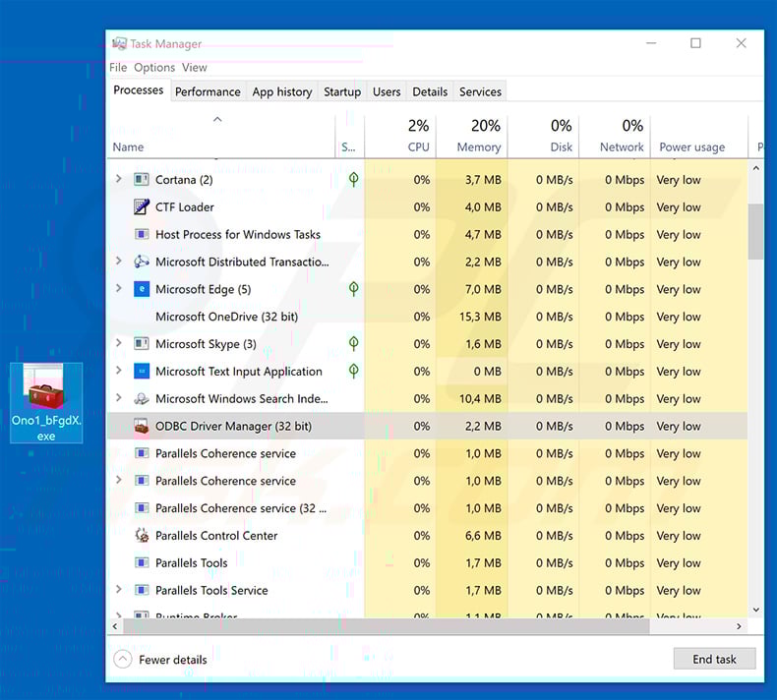Image resolution: width=777 pixels, height=700 pixels.
Task: Click the horizontal scrollbar thumb
Action: pyautogui.click(x=386, y=626)
